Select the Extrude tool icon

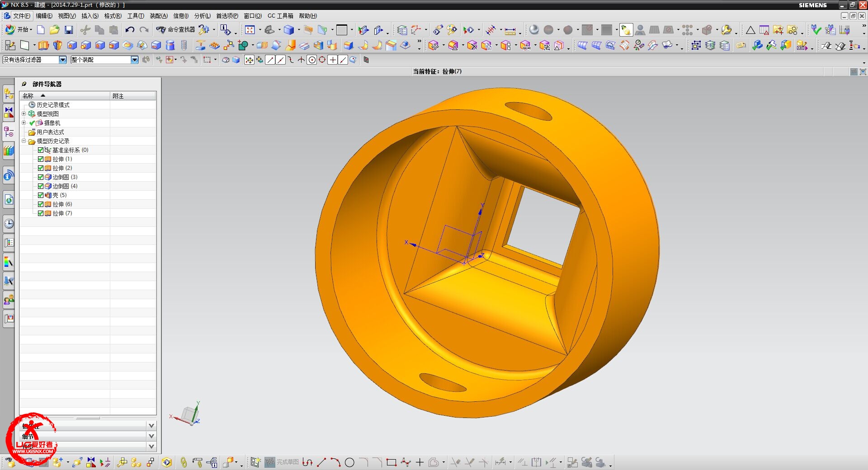[43, 45]
